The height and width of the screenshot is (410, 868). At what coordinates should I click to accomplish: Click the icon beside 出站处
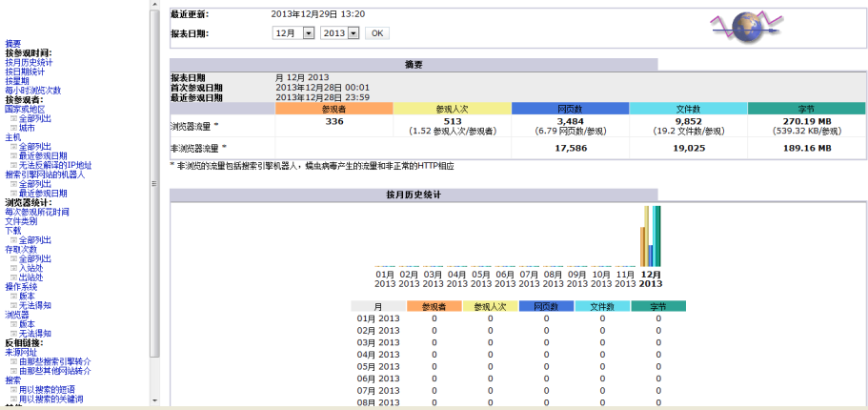13,277
